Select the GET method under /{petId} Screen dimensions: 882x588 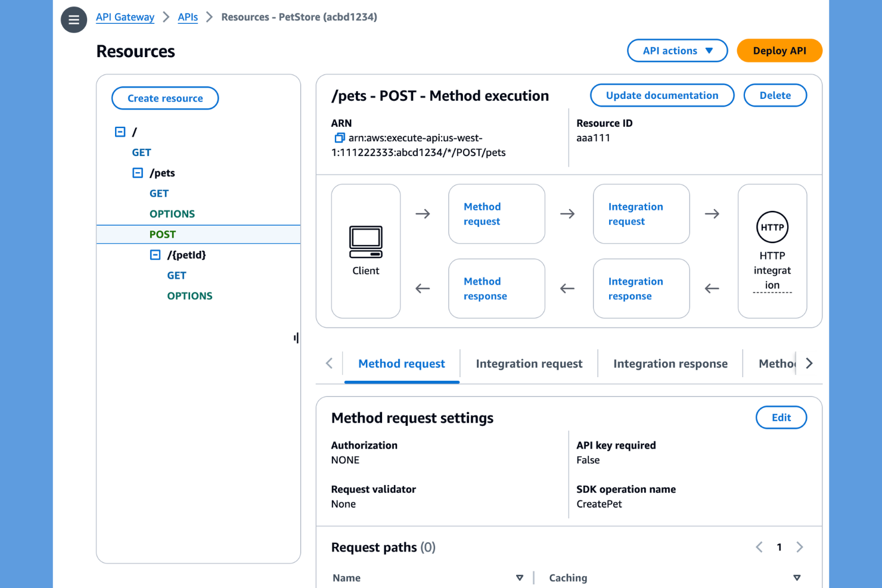pos(177,275)
